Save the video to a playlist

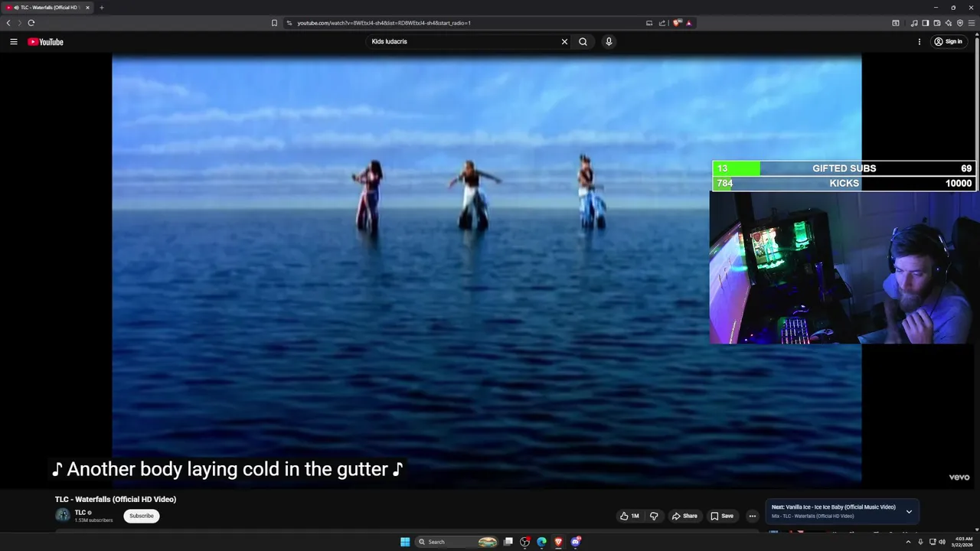(x=722, y=516)
